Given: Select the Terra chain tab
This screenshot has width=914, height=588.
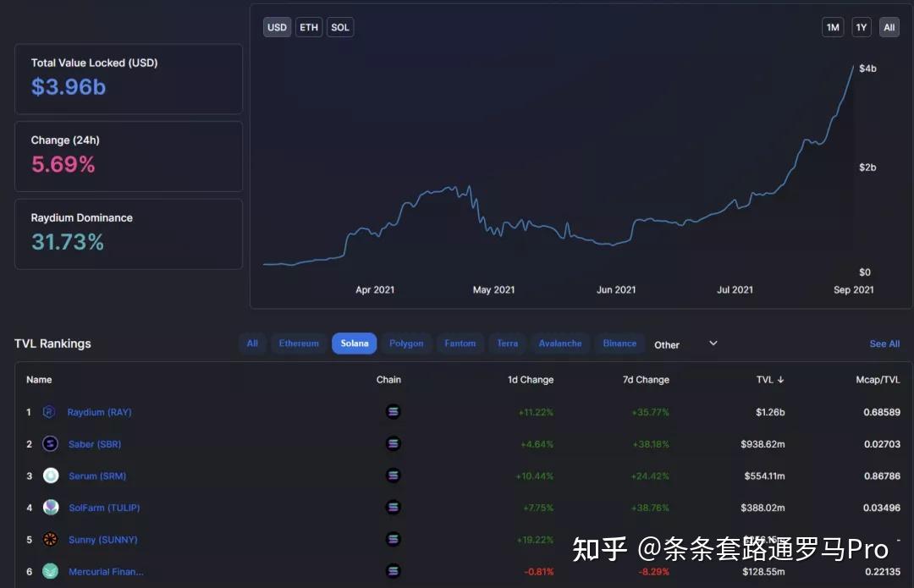Looking at the screenshot, I should [x=507, y=343].
